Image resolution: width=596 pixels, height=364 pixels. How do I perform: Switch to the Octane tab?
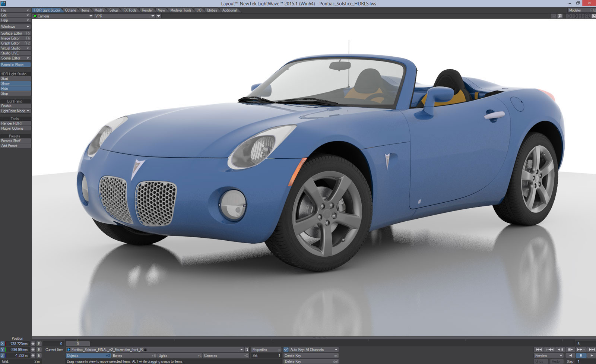[x=70, y=10]
